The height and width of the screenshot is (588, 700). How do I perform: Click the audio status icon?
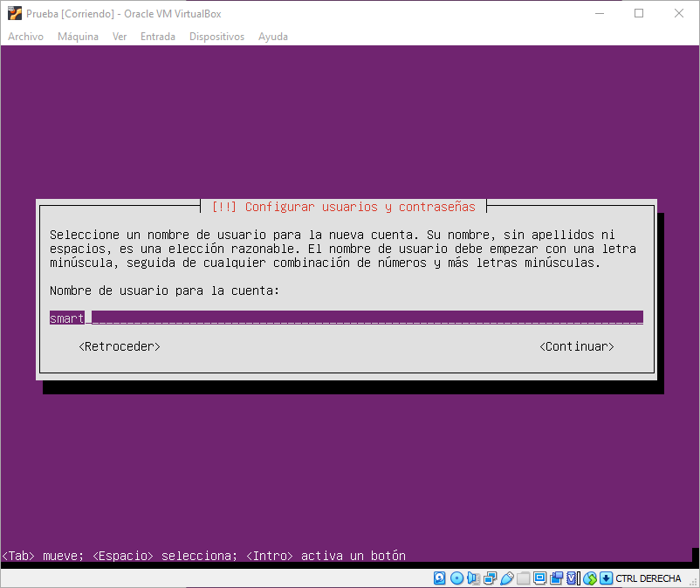click(x=473, y=578)
